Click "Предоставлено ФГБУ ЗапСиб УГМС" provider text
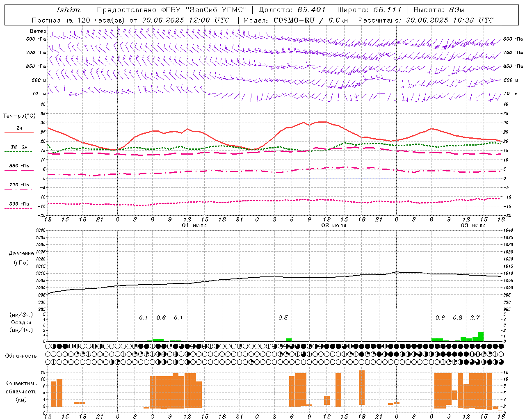 (x=172, y=10)
